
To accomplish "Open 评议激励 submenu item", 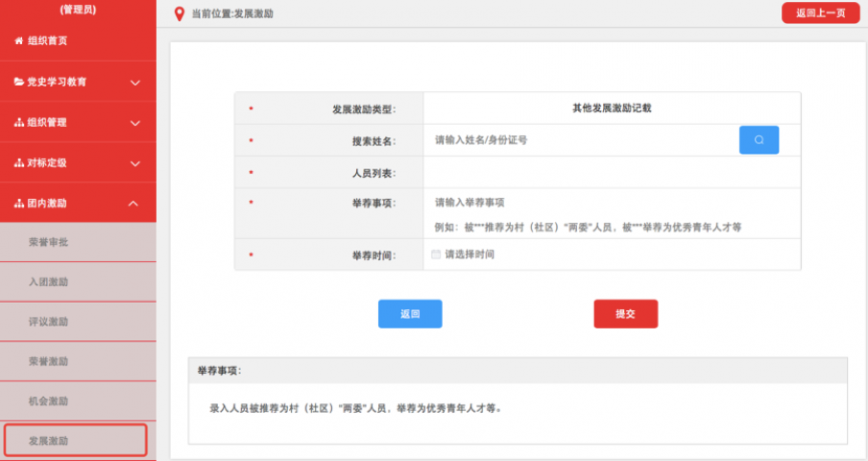I will [x=48, y=322].
